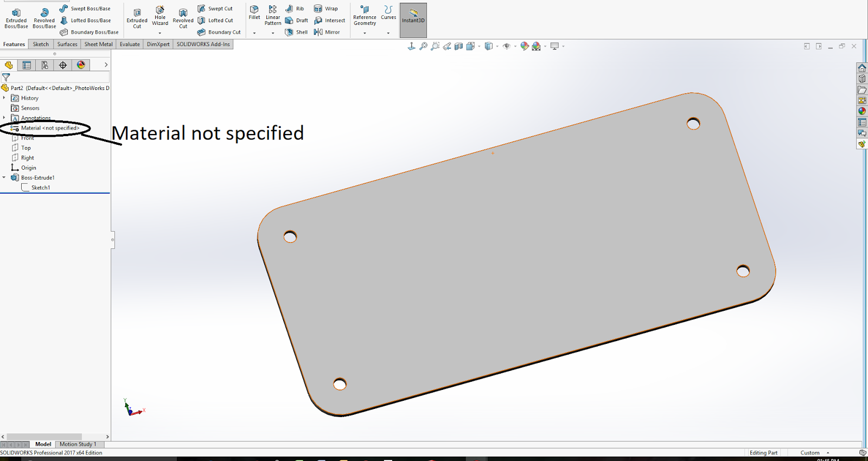This screenshot has height=461, width=868.
Task: Open Design Library task pane icon
Action: pyautogui.click(x=862, y=79)
